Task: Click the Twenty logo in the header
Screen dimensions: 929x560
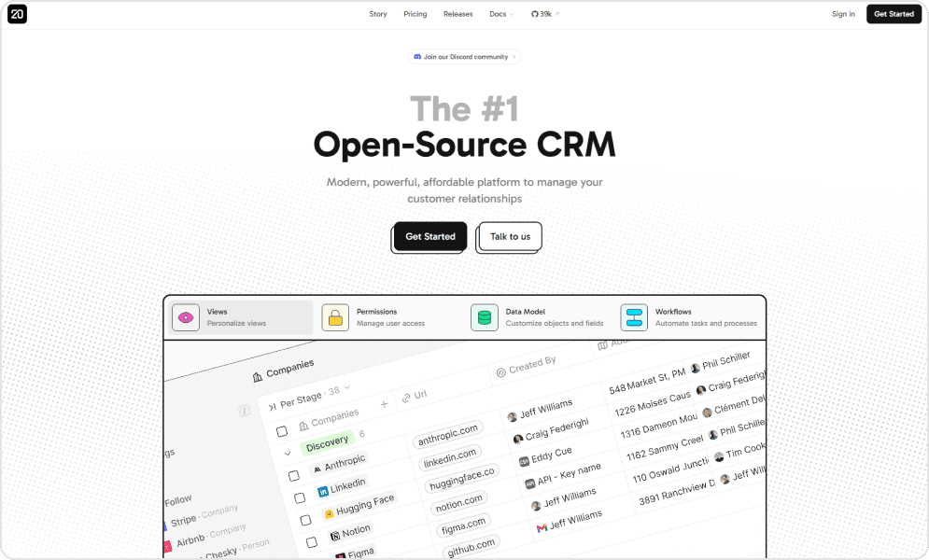Action: 17,14
